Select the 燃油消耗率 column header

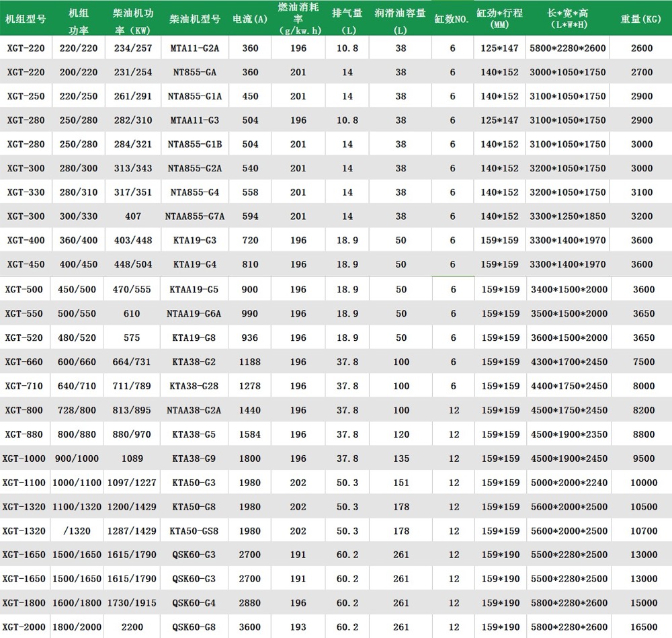(298, 18)
